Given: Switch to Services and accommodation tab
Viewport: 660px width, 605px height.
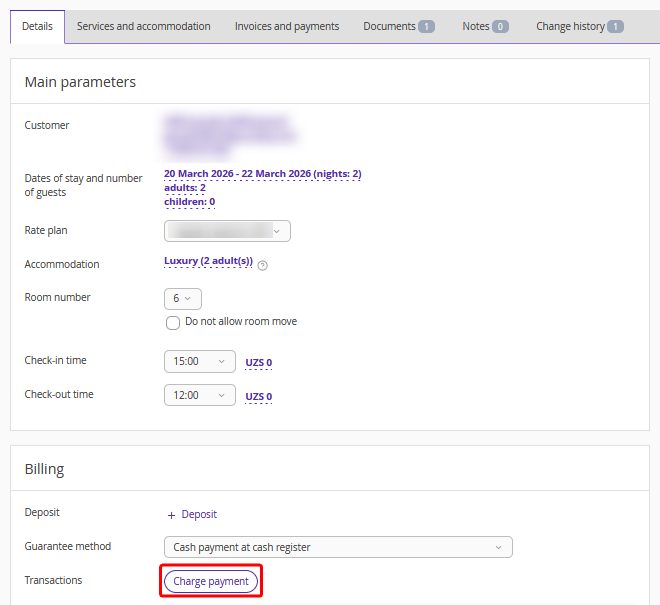Looking at the screenshot, I should coord(143,26).
